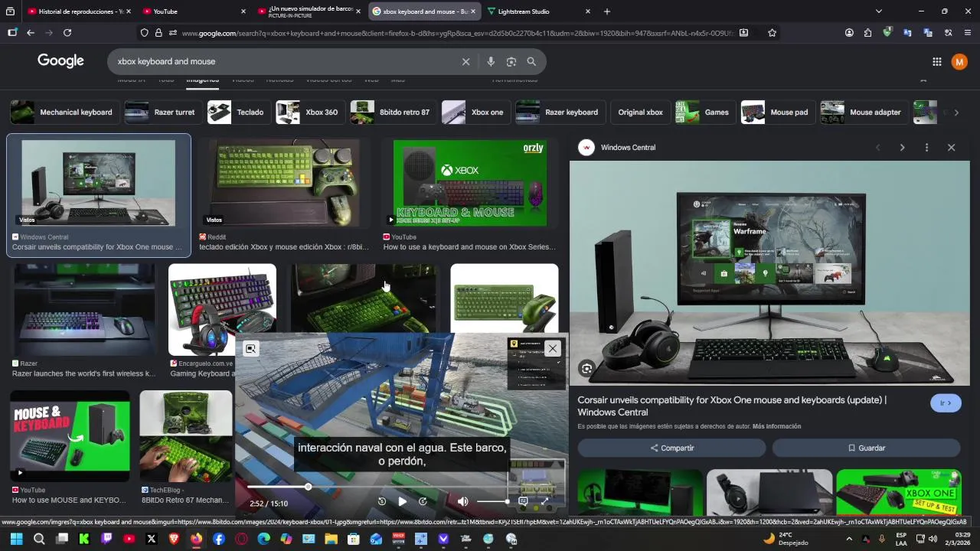Open Reddit teclado edición Xbox result
This screenshot has width=980, height=551.
283,247
